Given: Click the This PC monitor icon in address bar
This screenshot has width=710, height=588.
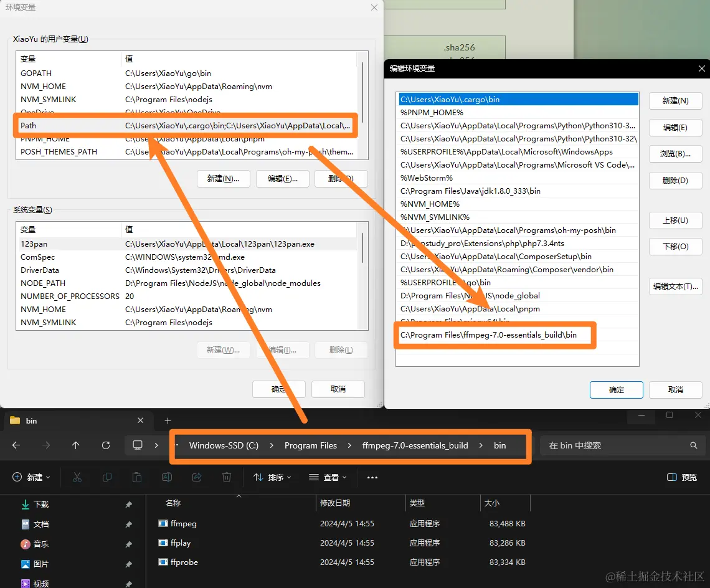Looking at the screenshot, I should 138,445.
